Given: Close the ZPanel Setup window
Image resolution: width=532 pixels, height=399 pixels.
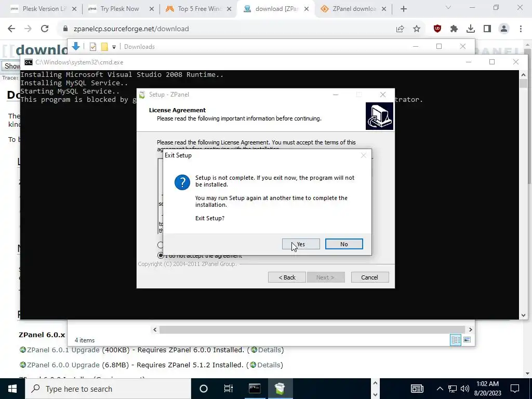Looking at the screenshot, I should [x=383, y=95].
